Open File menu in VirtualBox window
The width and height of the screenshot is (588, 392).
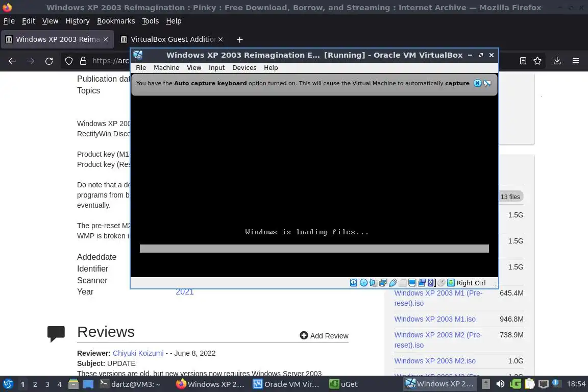[141, 67]
